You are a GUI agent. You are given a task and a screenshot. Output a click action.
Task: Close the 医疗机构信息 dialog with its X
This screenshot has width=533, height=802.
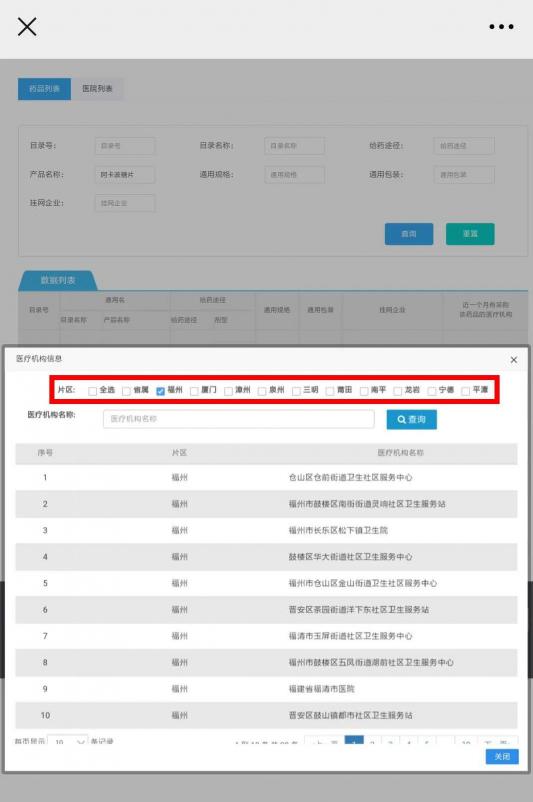(514, 360)
